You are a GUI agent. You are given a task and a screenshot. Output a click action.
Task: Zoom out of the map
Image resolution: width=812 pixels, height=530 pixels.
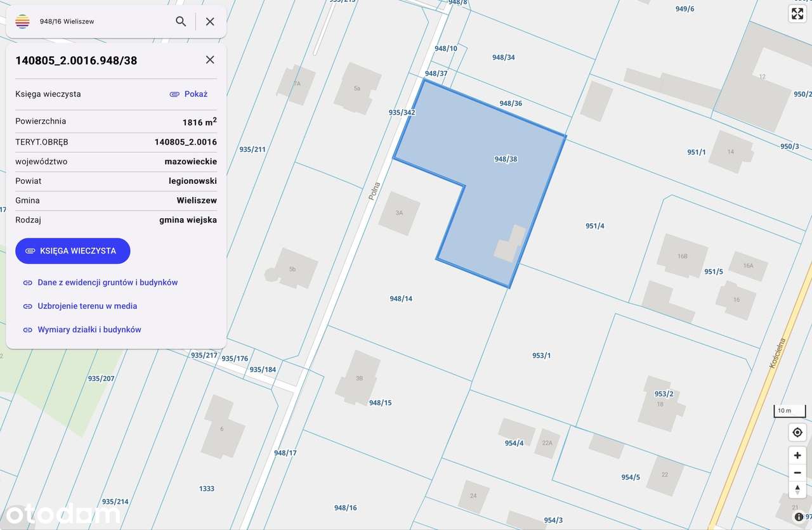[797, 472]
